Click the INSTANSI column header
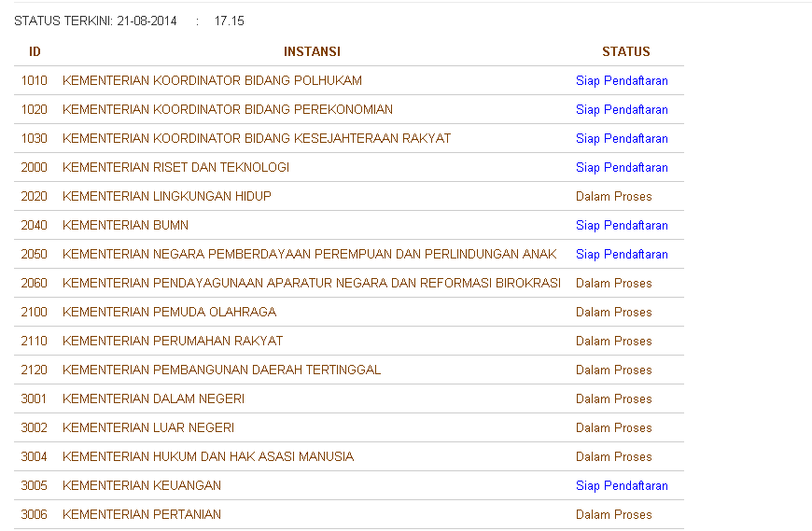 pos(312,51)
